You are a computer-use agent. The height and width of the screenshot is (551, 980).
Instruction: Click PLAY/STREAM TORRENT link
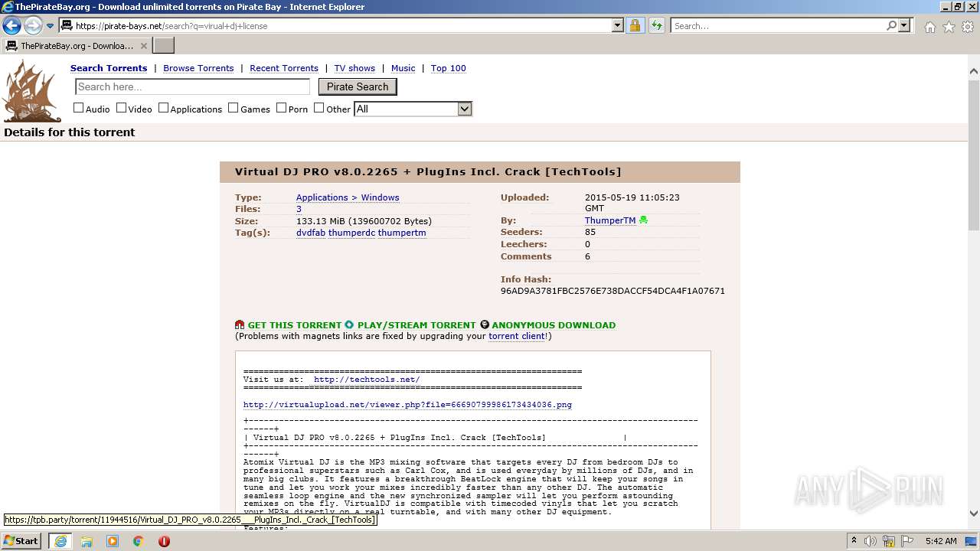click(416, 325)
